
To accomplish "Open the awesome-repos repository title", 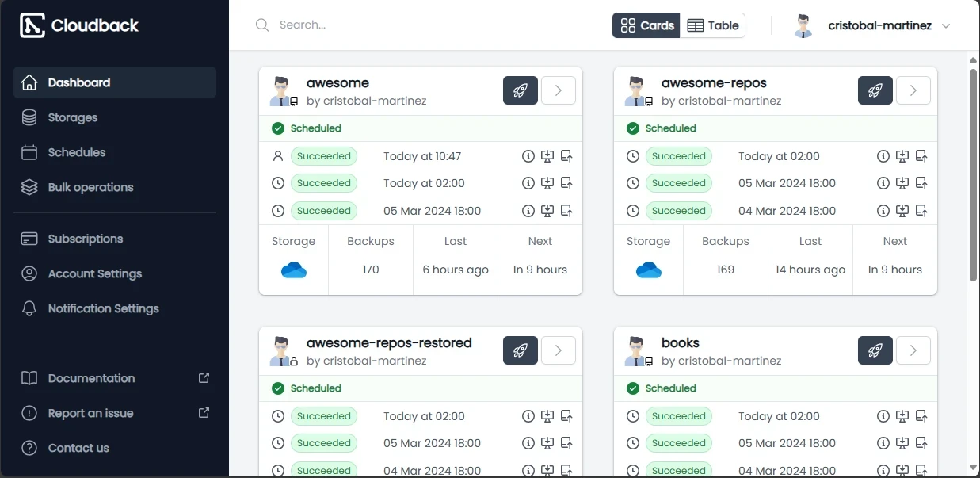I will pyautogui.click(x=714, y=82).
